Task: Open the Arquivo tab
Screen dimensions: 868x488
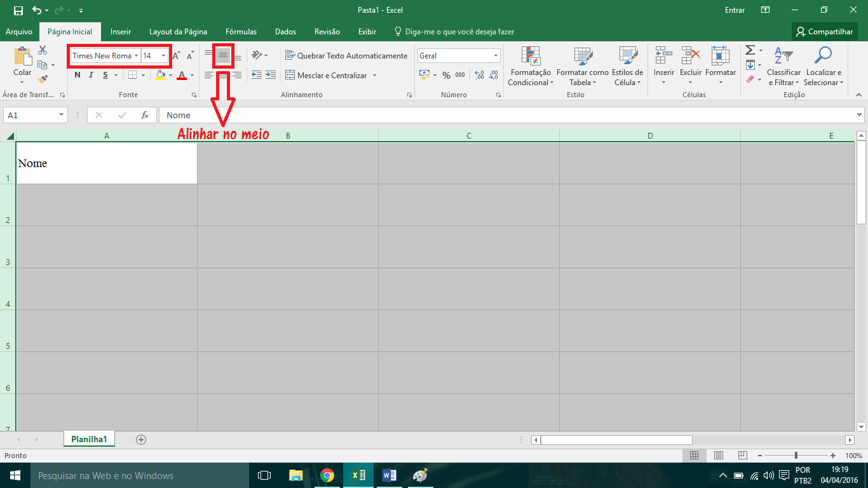Action: point(19,31)
